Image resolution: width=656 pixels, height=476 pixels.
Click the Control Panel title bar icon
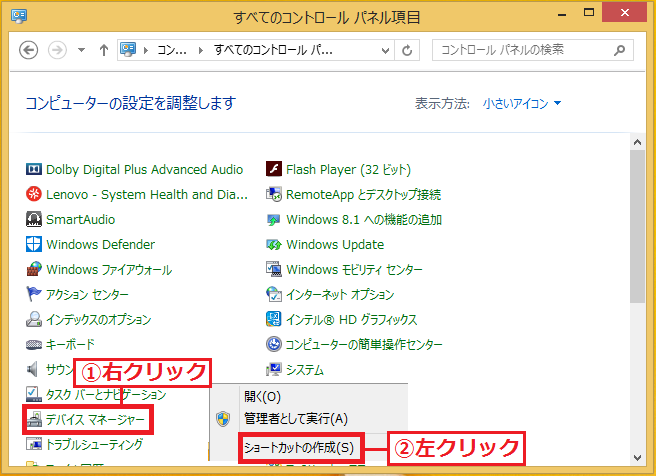pos(19,16)
